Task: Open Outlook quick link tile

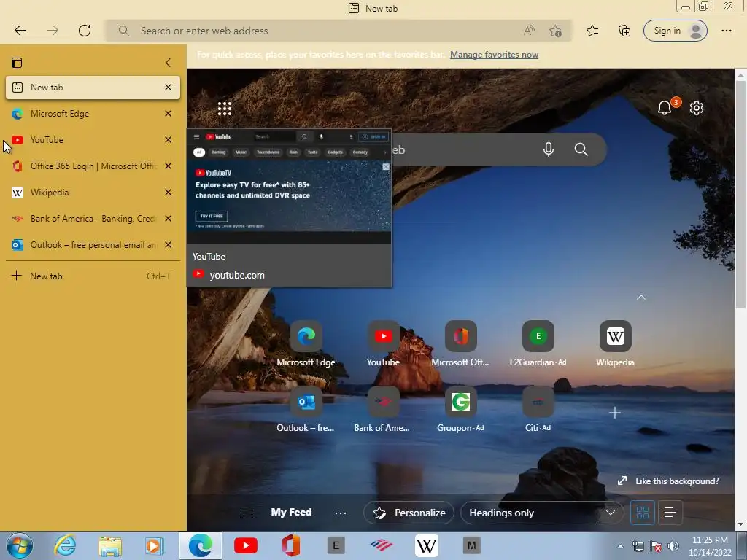Action: pyautogui.click(x=306, y=410)
